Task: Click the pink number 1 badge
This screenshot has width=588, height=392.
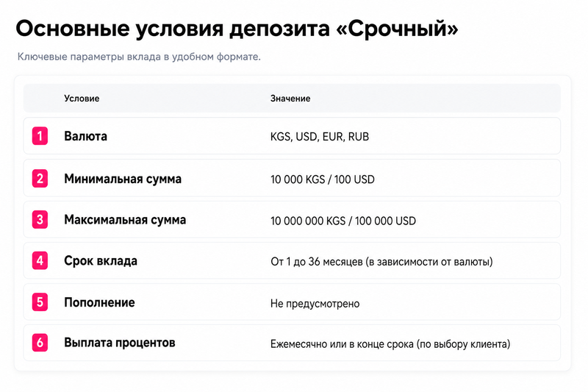Action: [40, 136]
